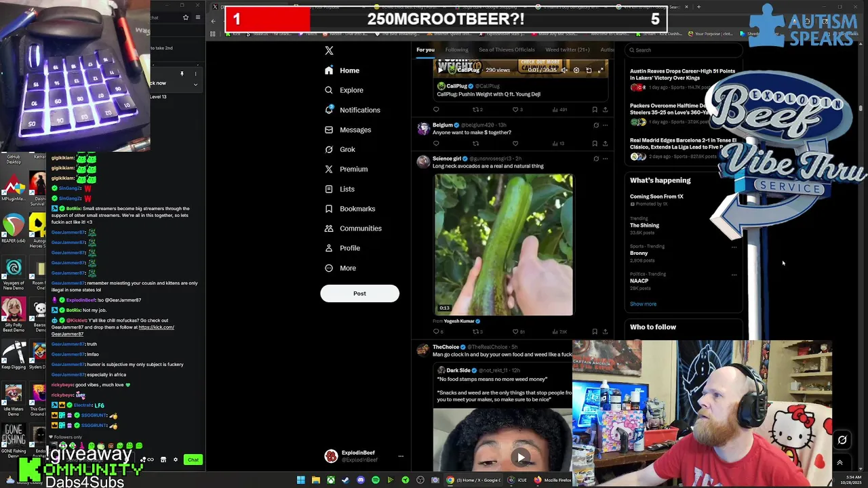Switch to Mozilla Firefox taskbar window
The height and width of the screenshot is (488, 868).
[553, 481]
